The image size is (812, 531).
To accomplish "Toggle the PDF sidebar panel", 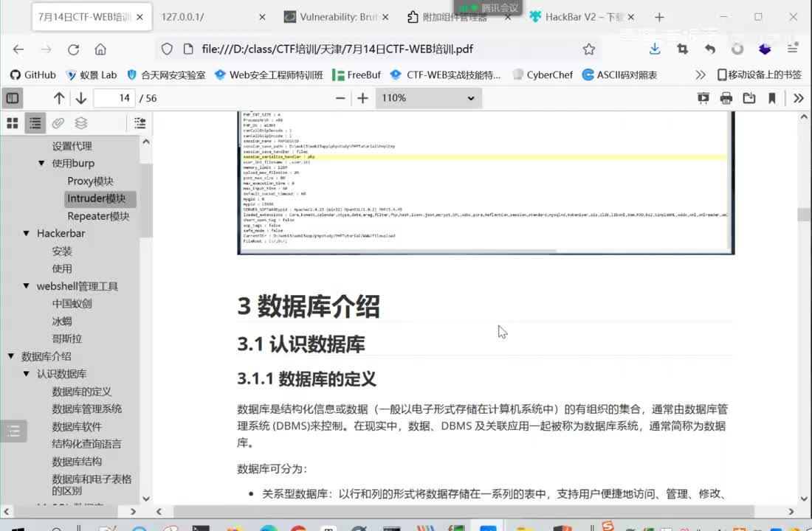I will (13, 98).
